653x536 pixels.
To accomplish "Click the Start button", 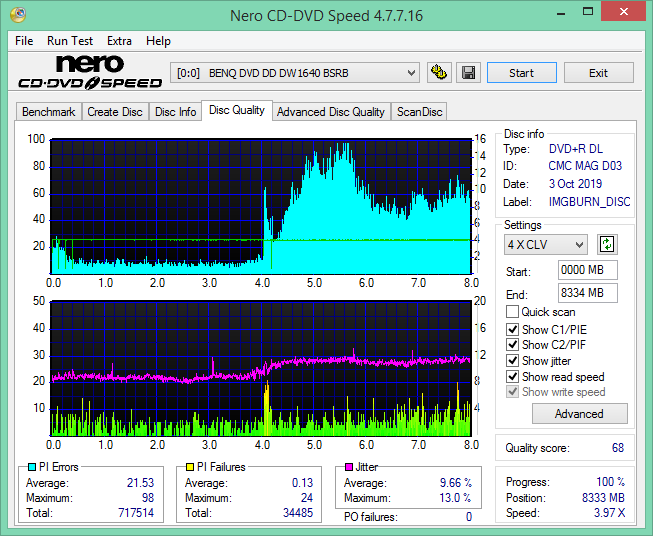I will click(x=521, y=73).
